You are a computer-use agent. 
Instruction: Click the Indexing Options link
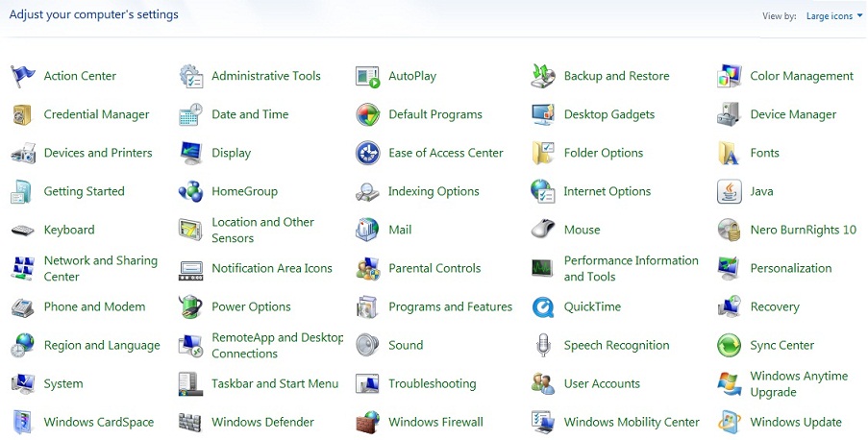tap(434, 191)
